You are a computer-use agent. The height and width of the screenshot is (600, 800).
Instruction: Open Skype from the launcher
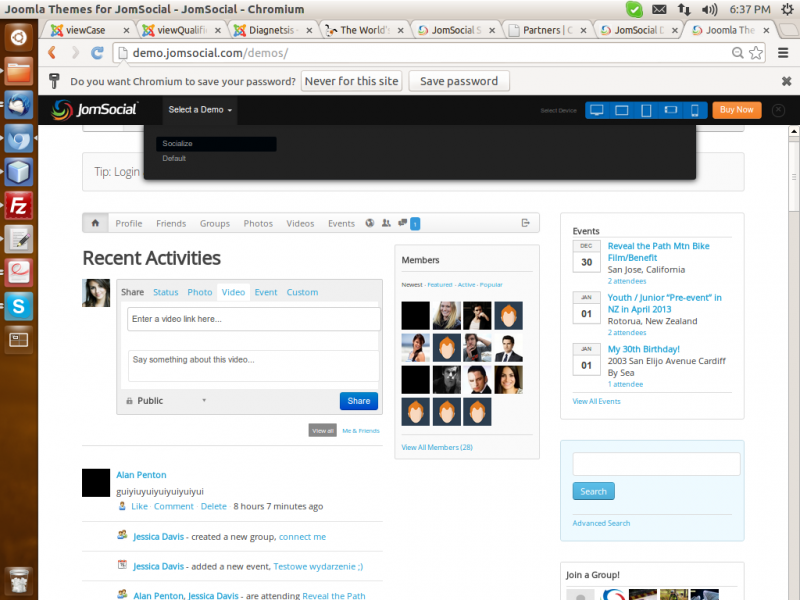coord(19,306)
